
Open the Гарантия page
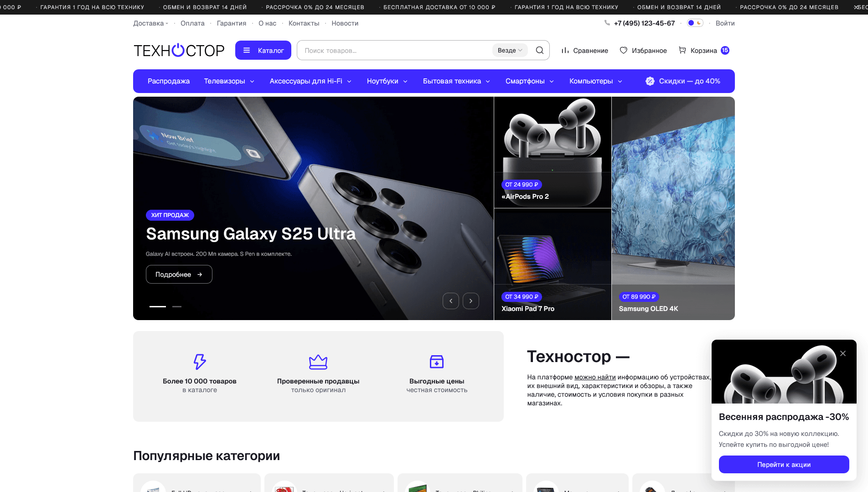[232, 23]
